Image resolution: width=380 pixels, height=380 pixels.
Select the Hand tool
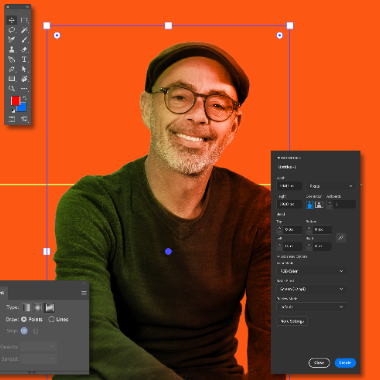click(x=24, y=79)
